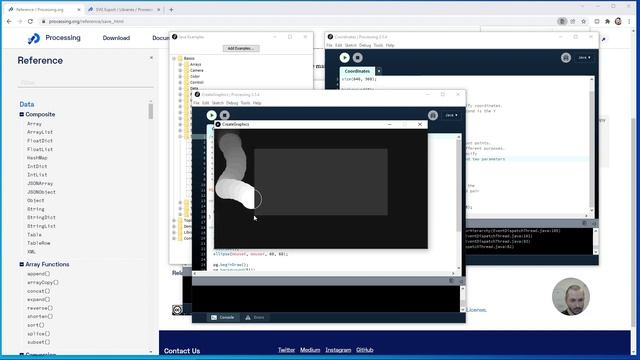Open the Twitter footer link
Image resolution: width=640 pixels, height=360 pixels.
(x=287, y=350)
